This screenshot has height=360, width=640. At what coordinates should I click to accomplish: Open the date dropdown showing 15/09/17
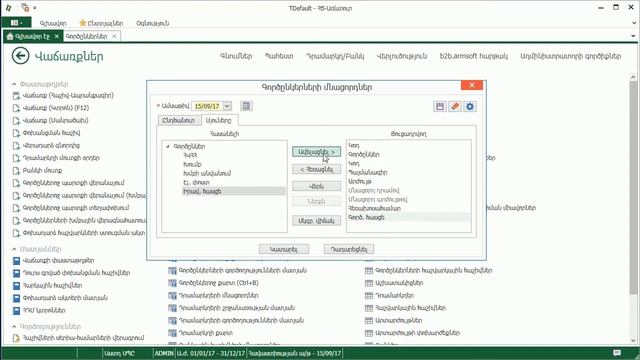pyautogui.click(x=227, y=106)
